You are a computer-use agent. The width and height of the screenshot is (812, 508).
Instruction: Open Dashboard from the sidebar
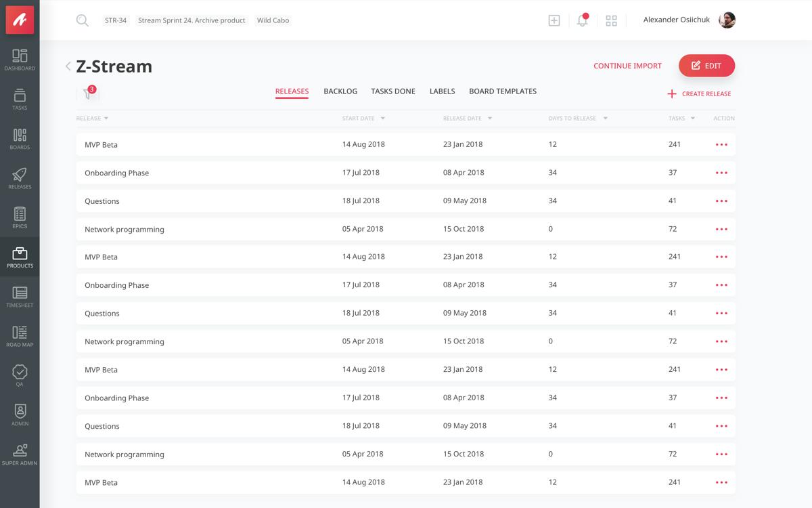[20, 60]
